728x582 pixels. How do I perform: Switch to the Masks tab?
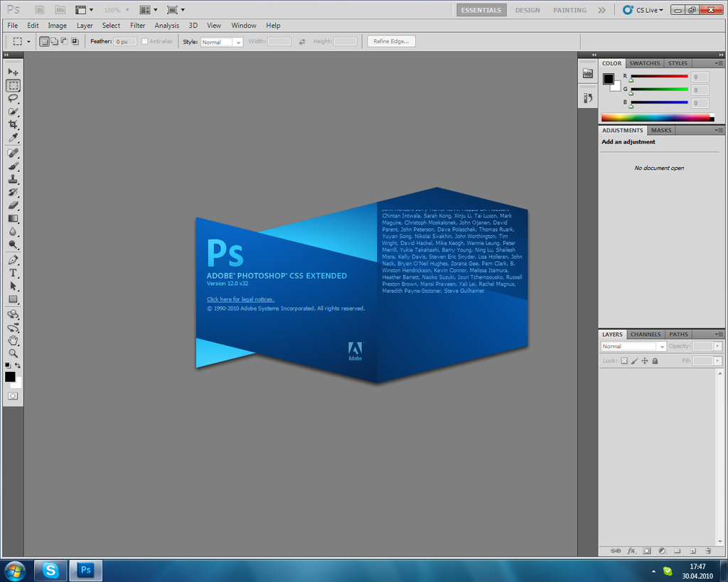[660, 131]
